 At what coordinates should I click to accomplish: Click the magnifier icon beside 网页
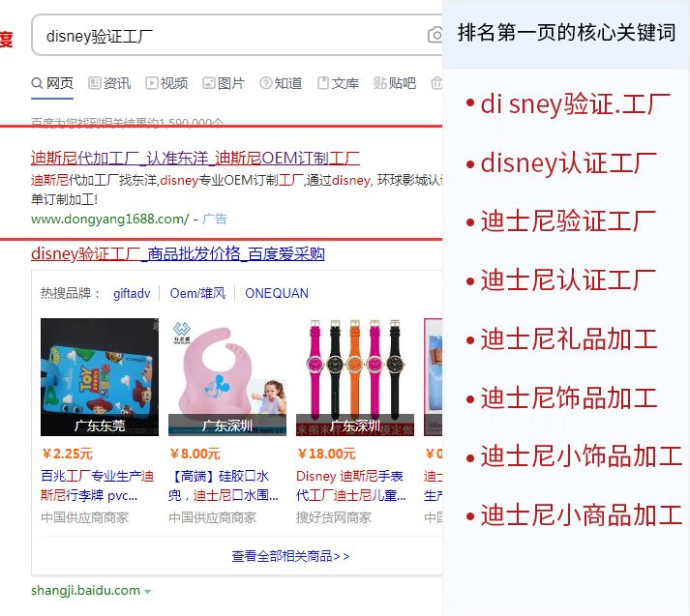tap(37, 83)
